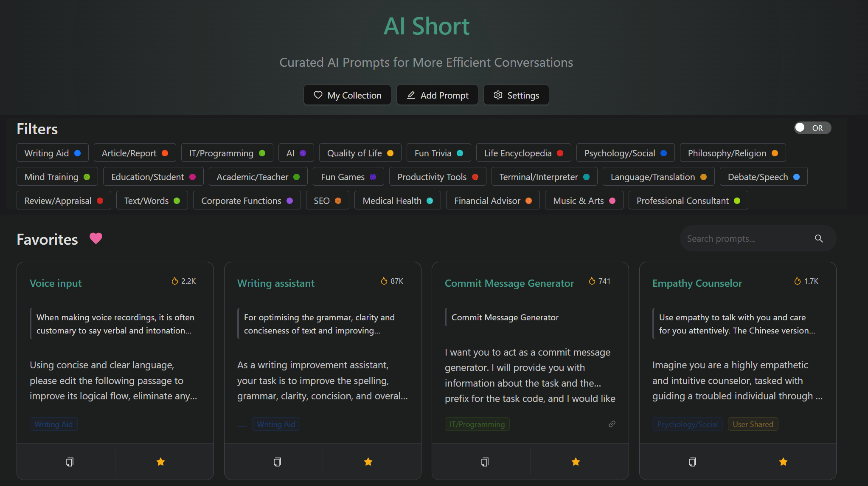
Task: Click the Psychology/Social tag on Empathy Counselor card
Action: pyautogui.click(x=687, y=424)
